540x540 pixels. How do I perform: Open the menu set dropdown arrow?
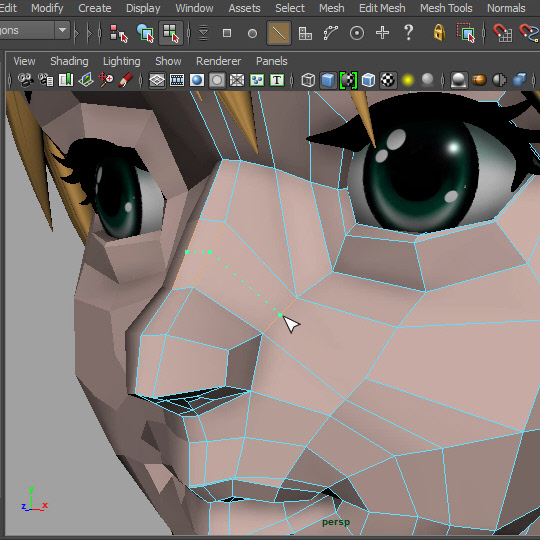coord(62,30)
